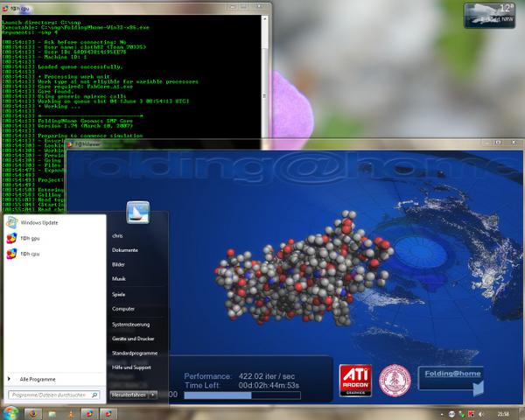Open the arrow menu beside Herunterfahren
Viewport: 525px width, 420px height.
(x=153, y=395)
